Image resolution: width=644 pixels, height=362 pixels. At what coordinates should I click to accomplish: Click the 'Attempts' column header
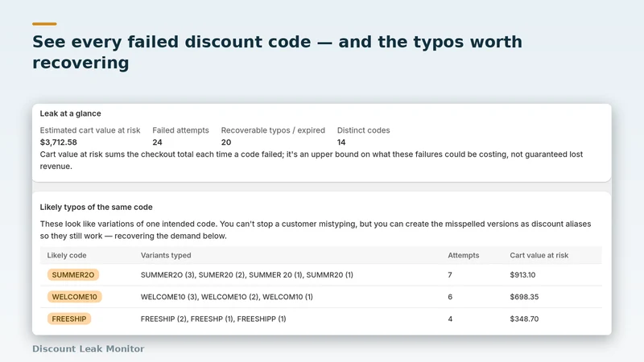[464, 255]
